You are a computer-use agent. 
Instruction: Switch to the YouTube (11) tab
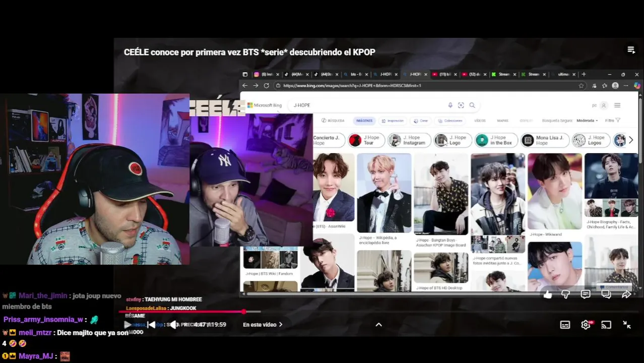click(444, 74)
